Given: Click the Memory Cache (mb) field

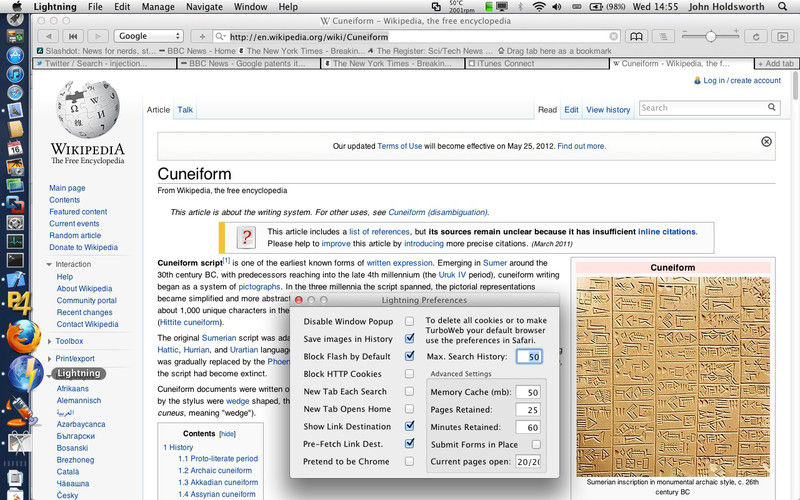Looking at the screenshot, I should pyautogui.click(x=528, y=392).
